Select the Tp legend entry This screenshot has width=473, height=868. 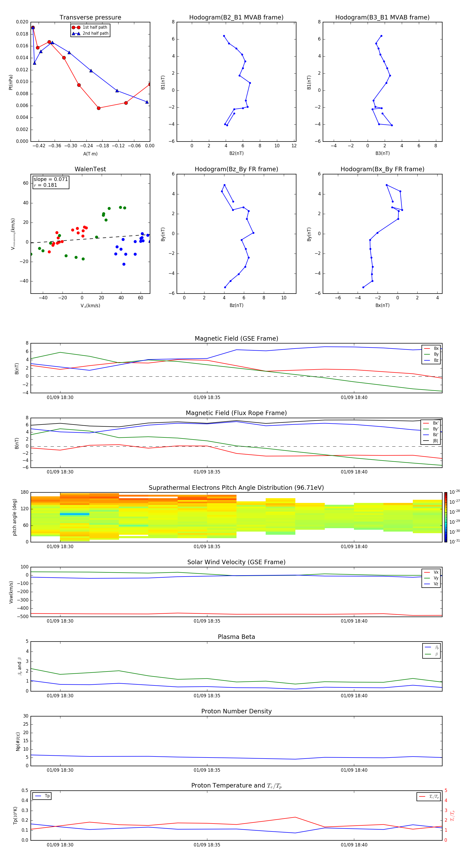42,796
